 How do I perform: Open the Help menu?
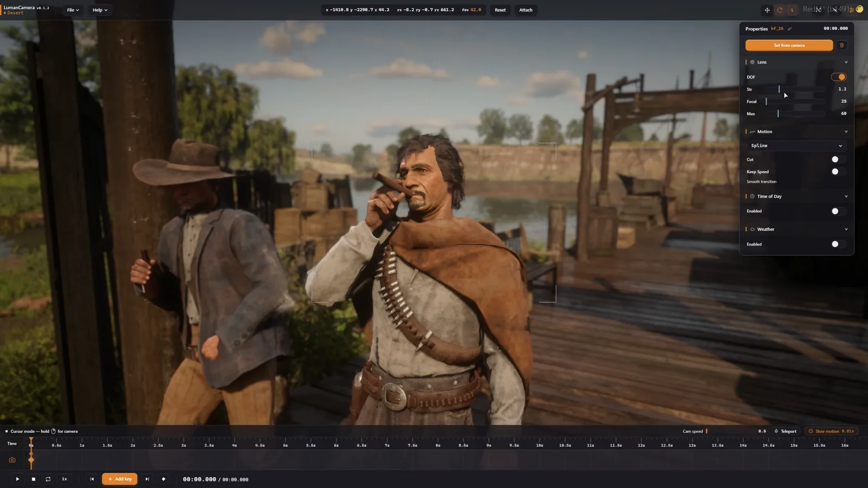pyautogui.click(x=100, y=10)
